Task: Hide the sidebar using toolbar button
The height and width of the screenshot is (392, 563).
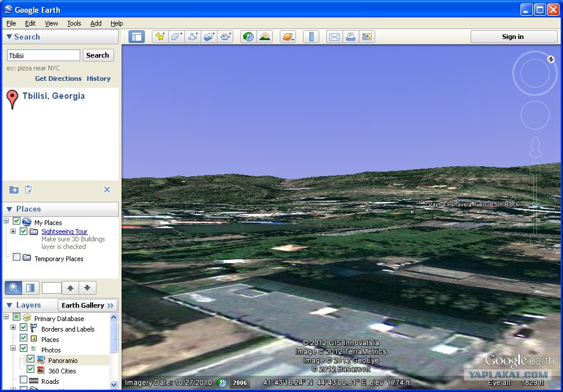Action: coord(137,37)
